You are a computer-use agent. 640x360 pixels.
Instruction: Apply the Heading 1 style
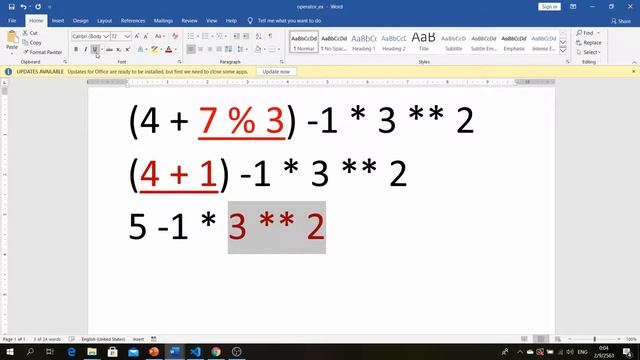[x=364, y=42]
